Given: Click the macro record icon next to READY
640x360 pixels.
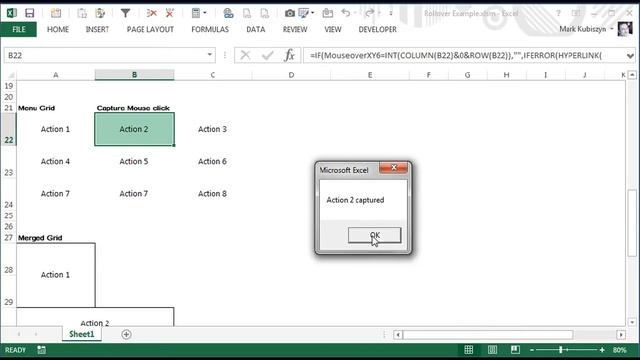Looking at the screenshot, I should [42, 350].
